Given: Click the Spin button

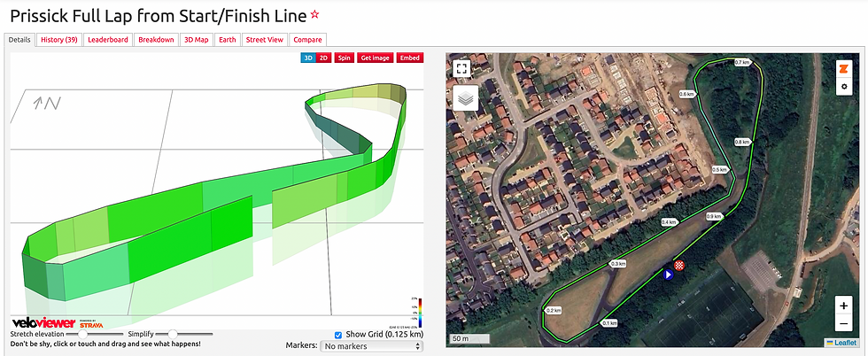Looking at the screenshot, I should pos(345,58).
